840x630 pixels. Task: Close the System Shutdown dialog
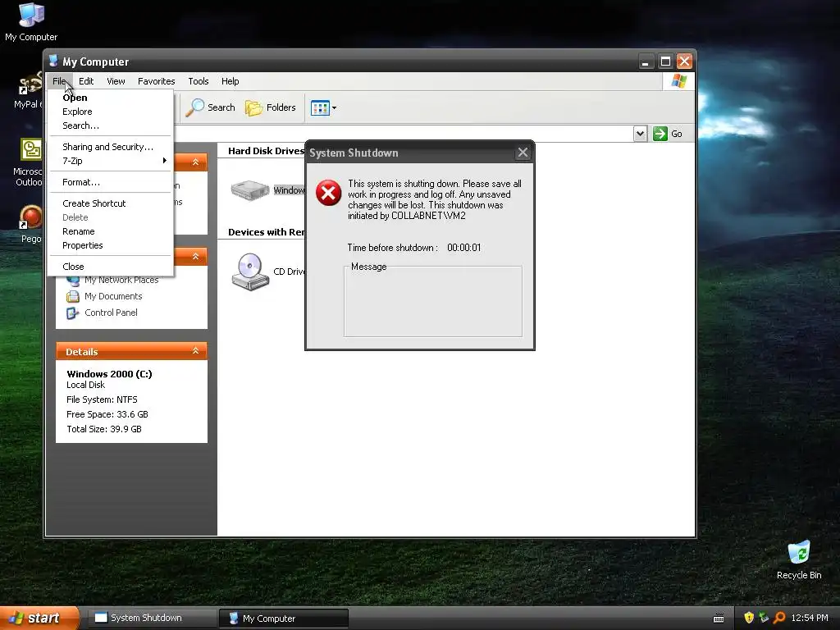tap(523, 153)
